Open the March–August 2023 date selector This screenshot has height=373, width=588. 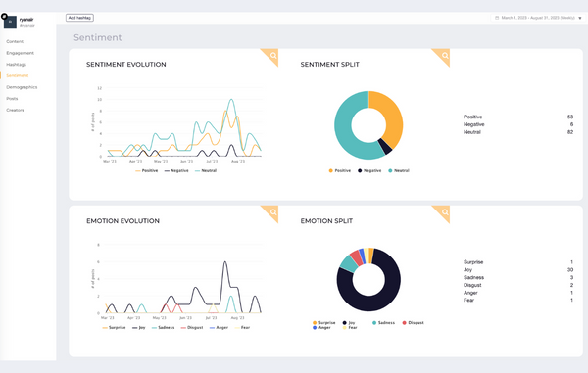point(538,18)
